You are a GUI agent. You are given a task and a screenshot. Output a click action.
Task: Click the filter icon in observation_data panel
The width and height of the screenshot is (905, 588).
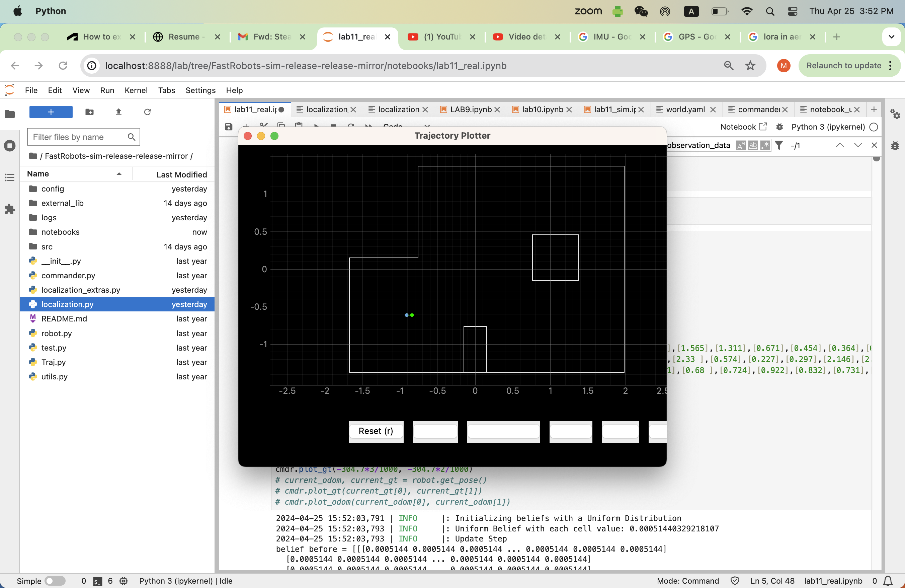pyautogui.click(x=778, y=146)
